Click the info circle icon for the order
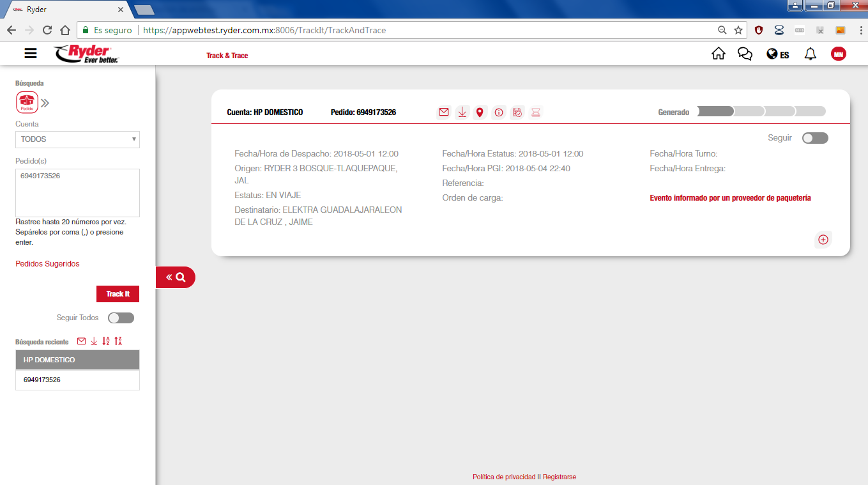This screenshot has width=868, height=485. tap(499, 112)
